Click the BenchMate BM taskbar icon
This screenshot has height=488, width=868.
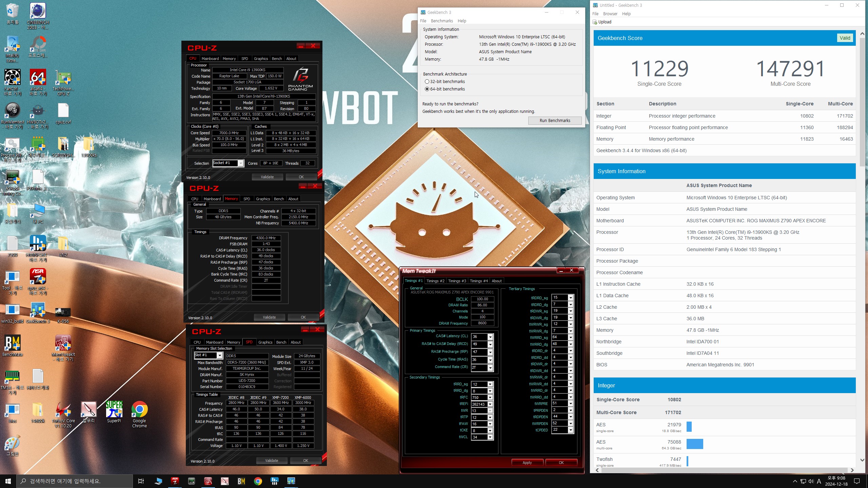241,481
